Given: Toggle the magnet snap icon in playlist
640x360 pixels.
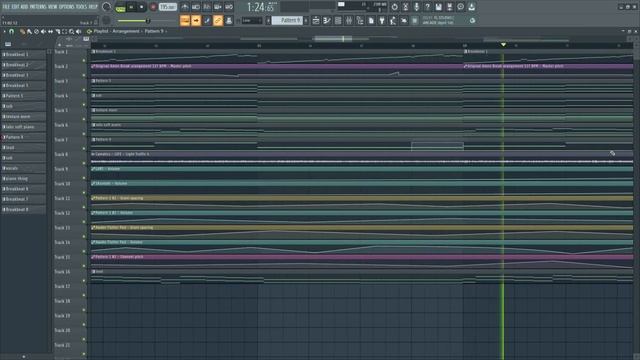Looking at the screenshot, I should click(11, 31).
